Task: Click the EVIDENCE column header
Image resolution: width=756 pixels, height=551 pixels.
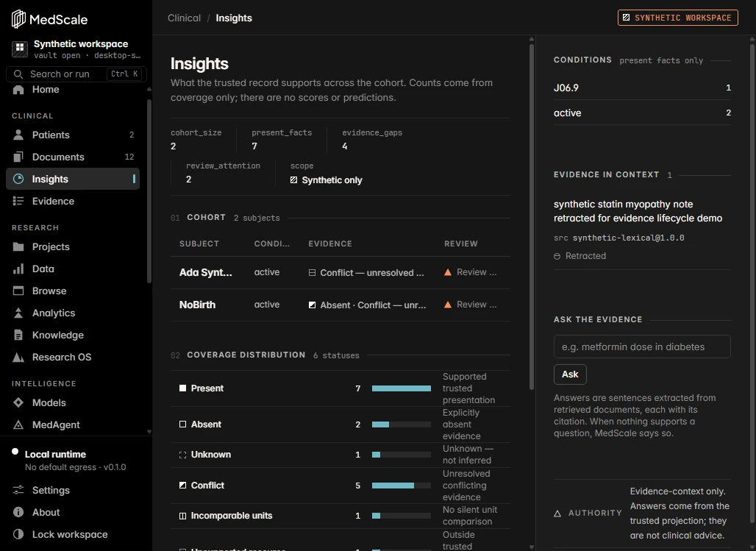Action: pos(330,243)
